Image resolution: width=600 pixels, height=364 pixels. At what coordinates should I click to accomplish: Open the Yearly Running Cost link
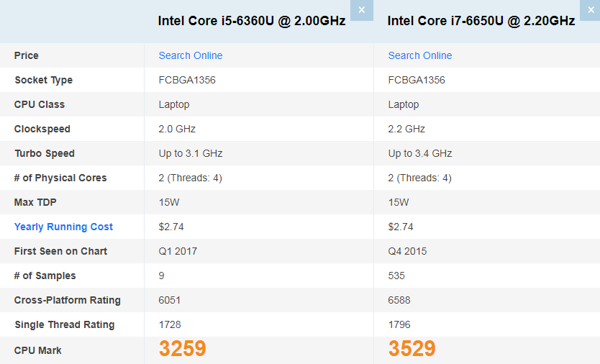click(x=63, y=227)
